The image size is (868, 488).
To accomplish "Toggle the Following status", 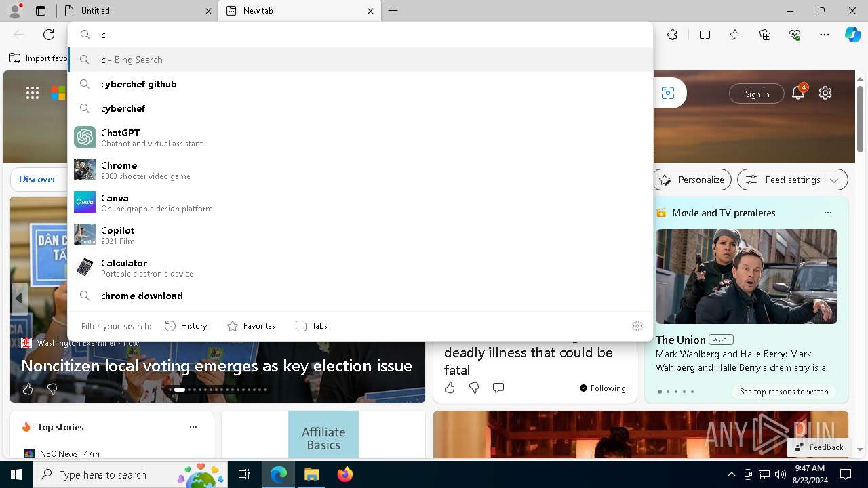I will [602, 388].
